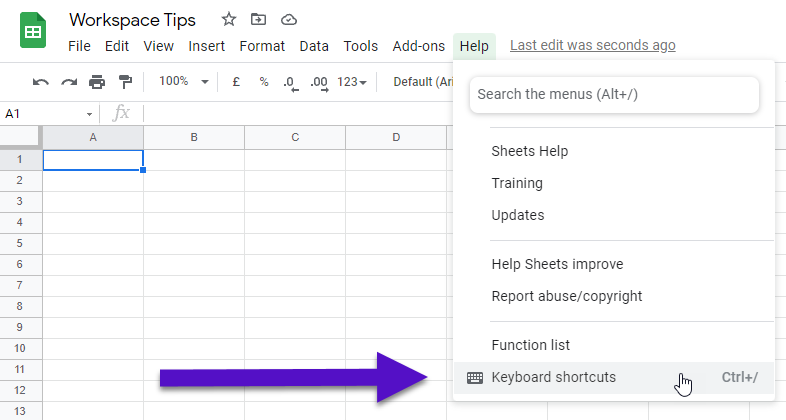Open the 123 more formats dropdown
This screenshot has height=420, width=786.
(x=352, y=82)
